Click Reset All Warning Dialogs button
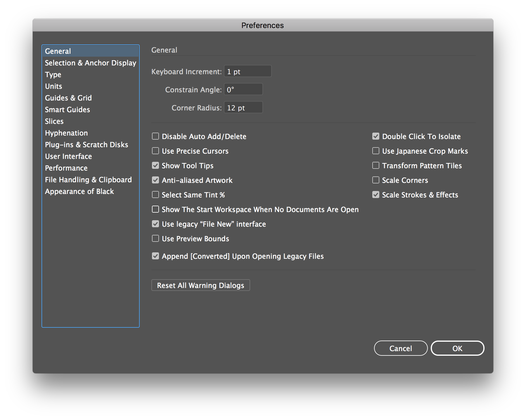This screenshot has width=526, height=420. [201, 285]
